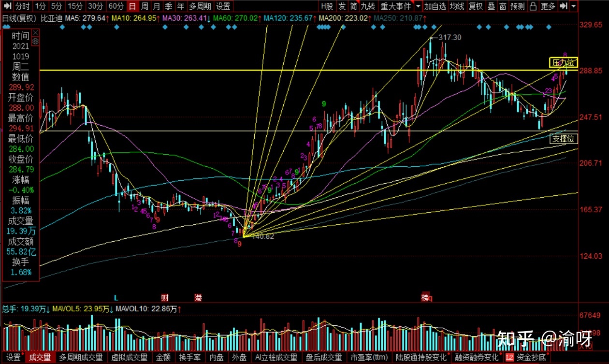This screenshot has height=364, width=609.
Task: Click the yellow 压力位 resistance label
Action: [x=564, y=62]
